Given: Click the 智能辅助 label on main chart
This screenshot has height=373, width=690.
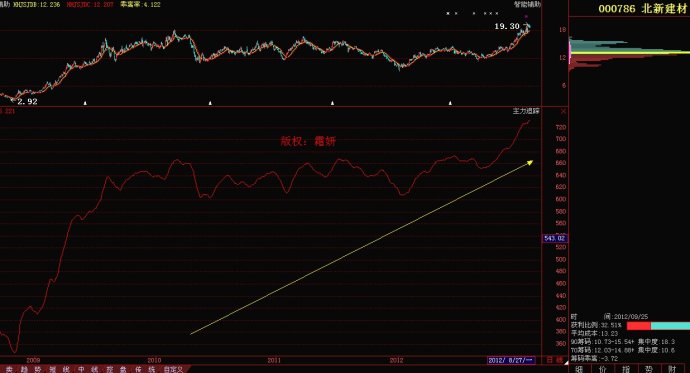Looking at the screenshot, I should pos(527,4).
